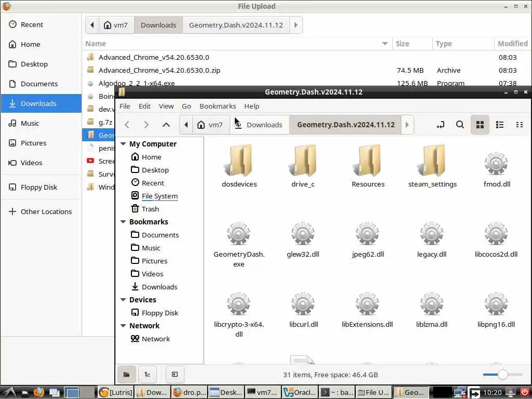This screenshot has height=399, width=532.
Task: Select the liblzma.dll file
Action: point(432,310)
